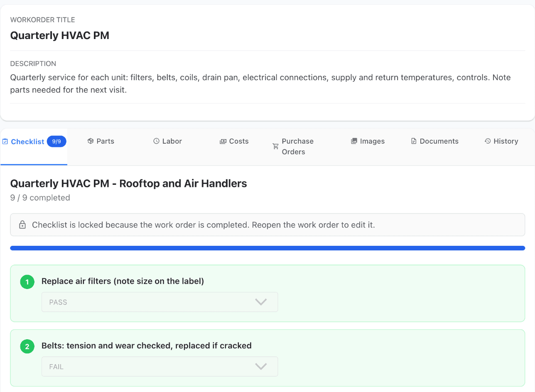Screen dimensions: 535x392
Task: Click the Checklist clipboard icon
Action: tap(5, 142)
